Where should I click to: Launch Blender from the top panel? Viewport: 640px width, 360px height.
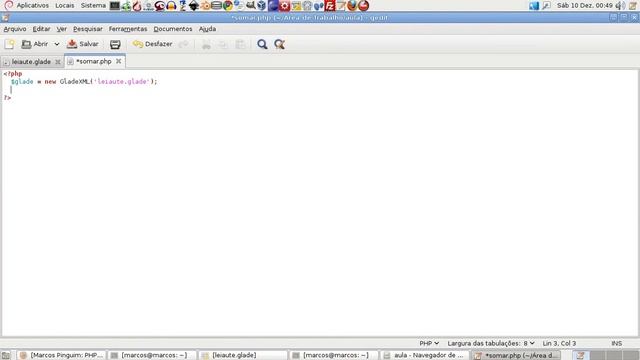tap(205, 5)
